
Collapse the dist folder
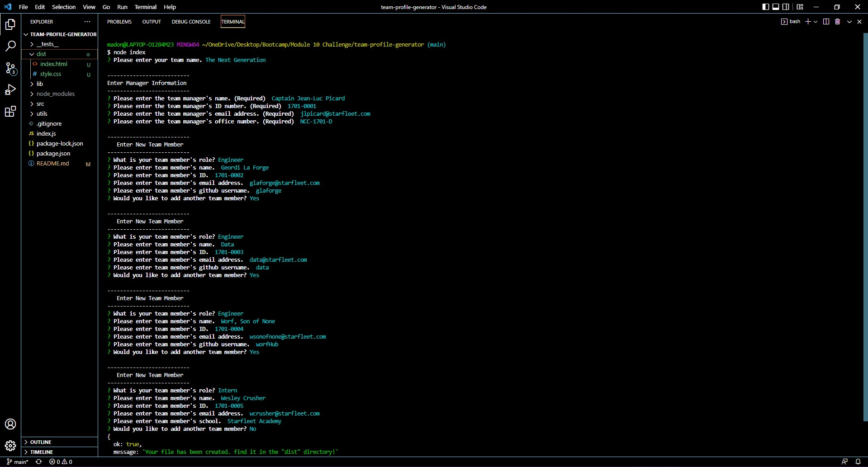click(x=41, y=54)
